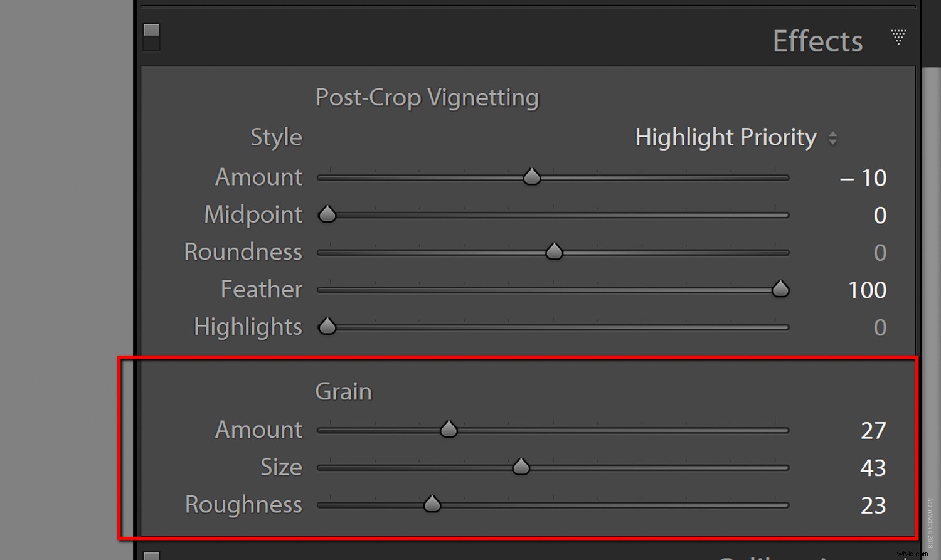This screenshot has width=941, height=560.
Task: Click the Highlights slider handle
Action: click(x=327, y=327)
